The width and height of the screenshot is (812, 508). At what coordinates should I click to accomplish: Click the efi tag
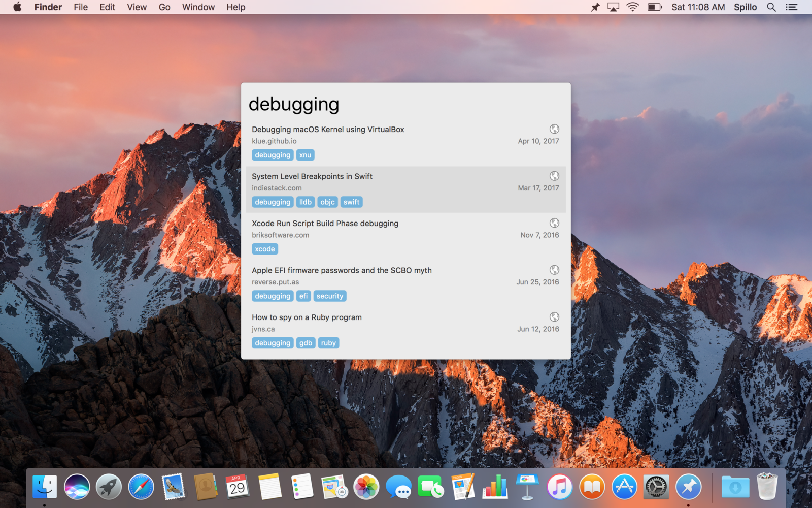[x=303, y=296]
